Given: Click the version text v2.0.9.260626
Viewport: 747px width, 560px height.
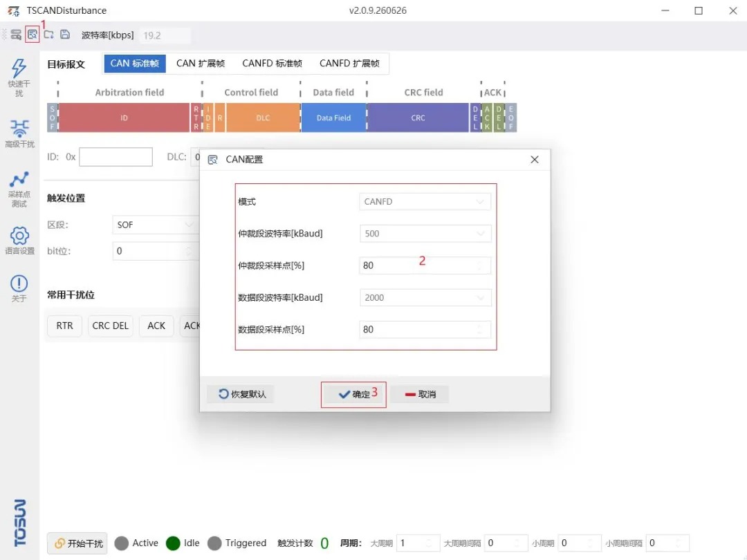Looking at the screenshot, I should (x=378, y=10).
